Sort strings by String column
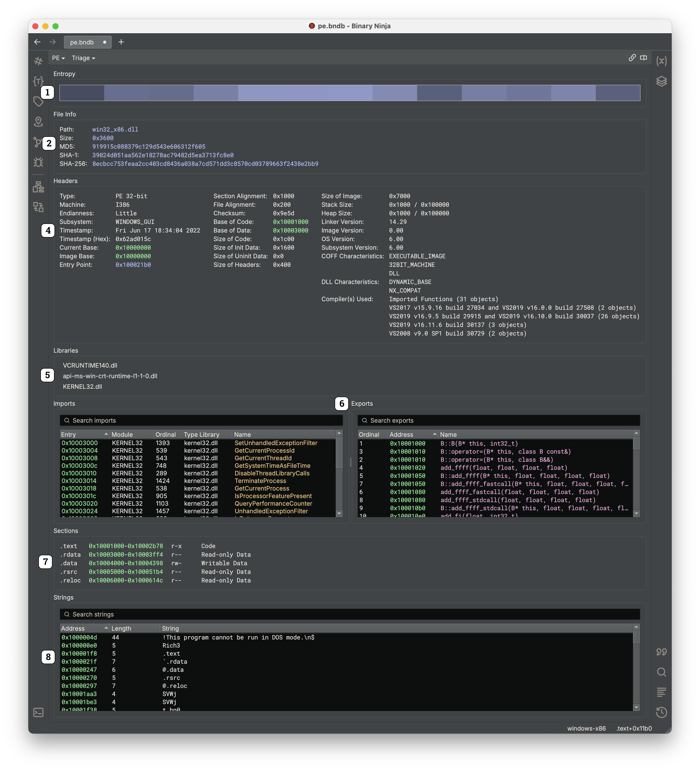The height and width of the screenshot is (771, 700). pos(396,628)
